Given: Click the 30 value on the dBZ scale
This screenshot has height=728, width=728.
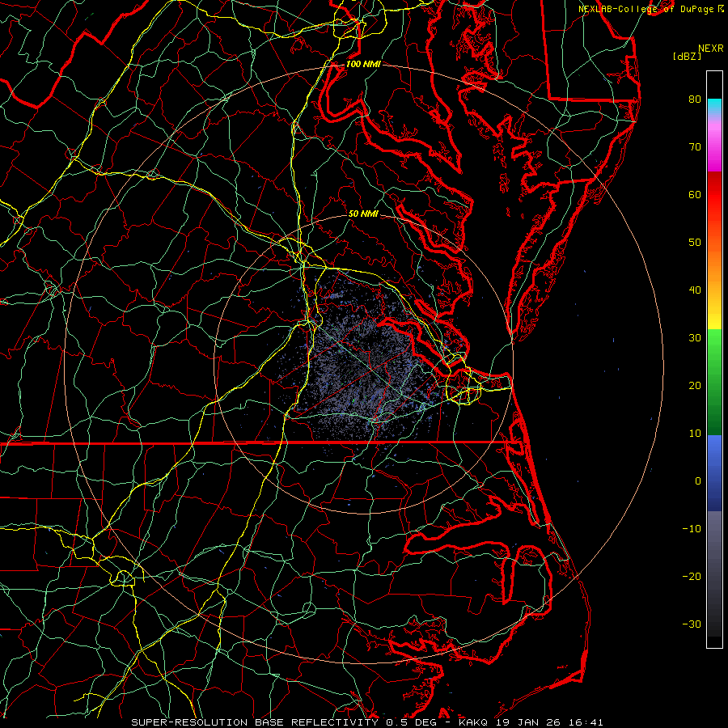Looking at the screenshot, I should pos(694,338).
